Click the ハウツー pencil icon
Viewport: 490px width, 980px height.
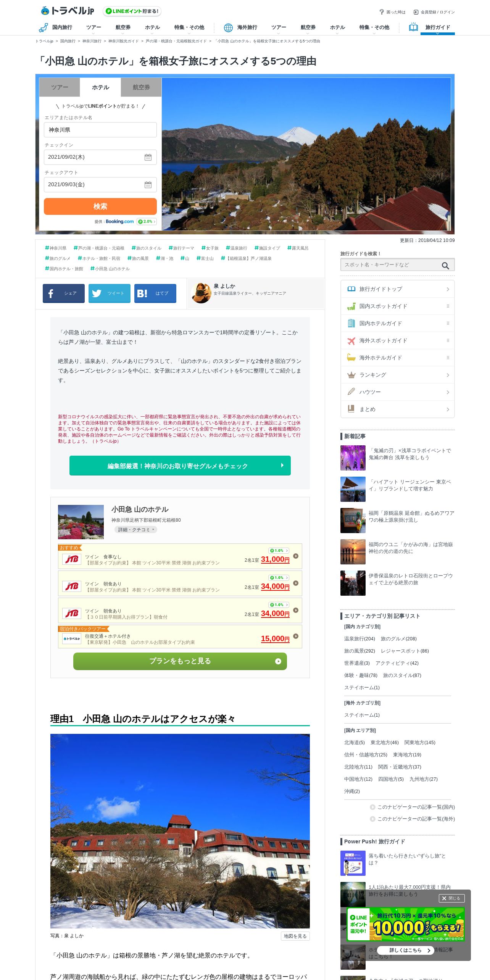[x=351, y=392]
